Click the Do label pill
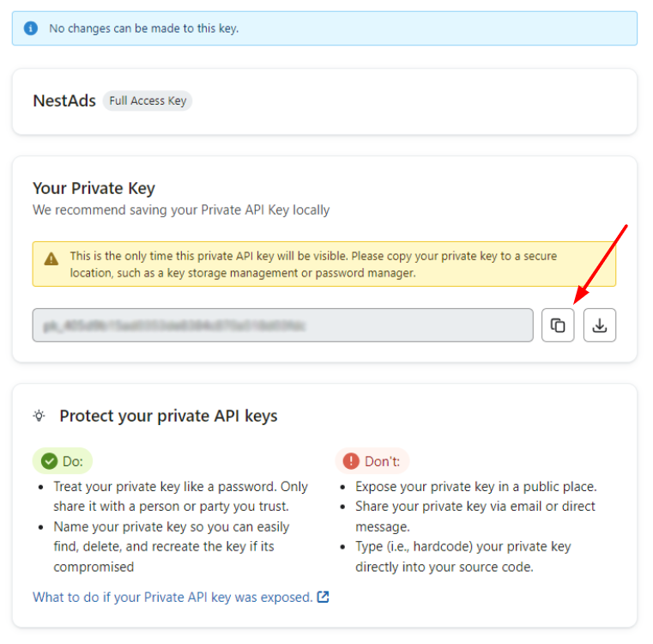 (63, 461)
